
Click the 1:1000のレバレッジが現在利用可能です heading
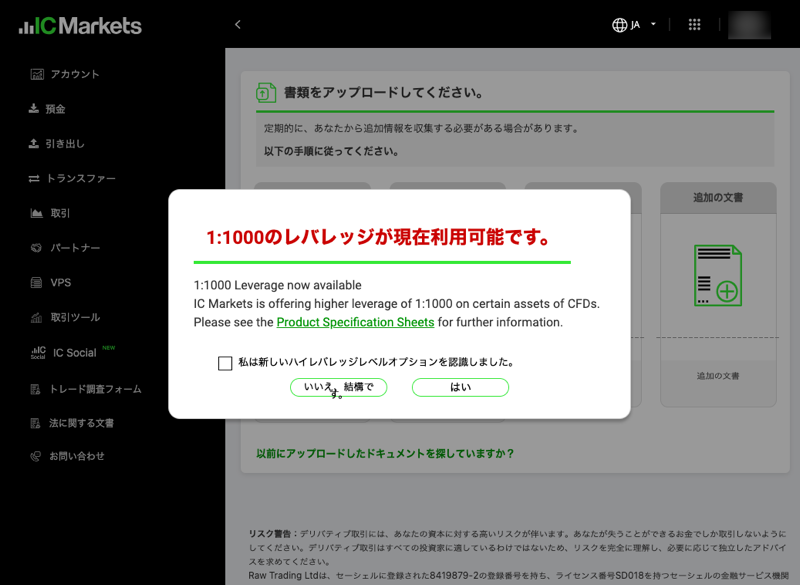coord(378,237)
